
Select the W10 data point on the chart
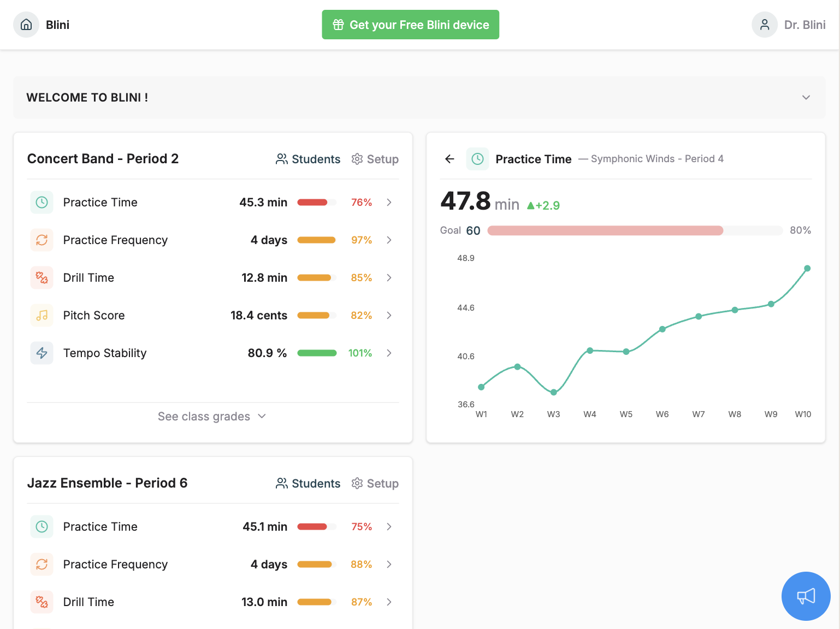coord(807,268)
